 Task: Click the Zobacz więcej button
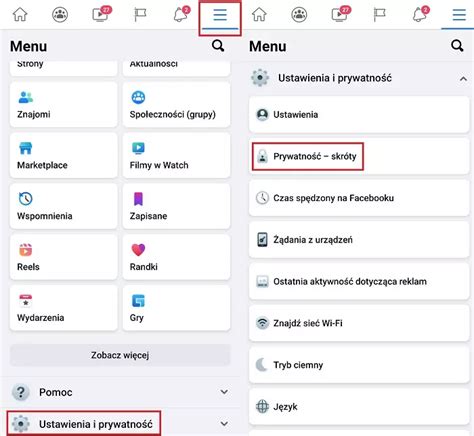[x=120, y=355]
